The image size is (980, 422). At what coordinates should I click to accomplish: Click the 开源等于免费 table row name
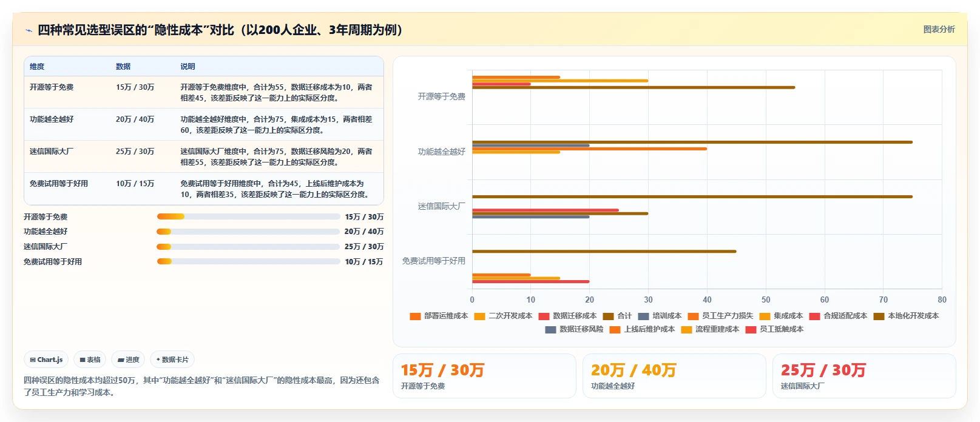[x=52, y=87]
